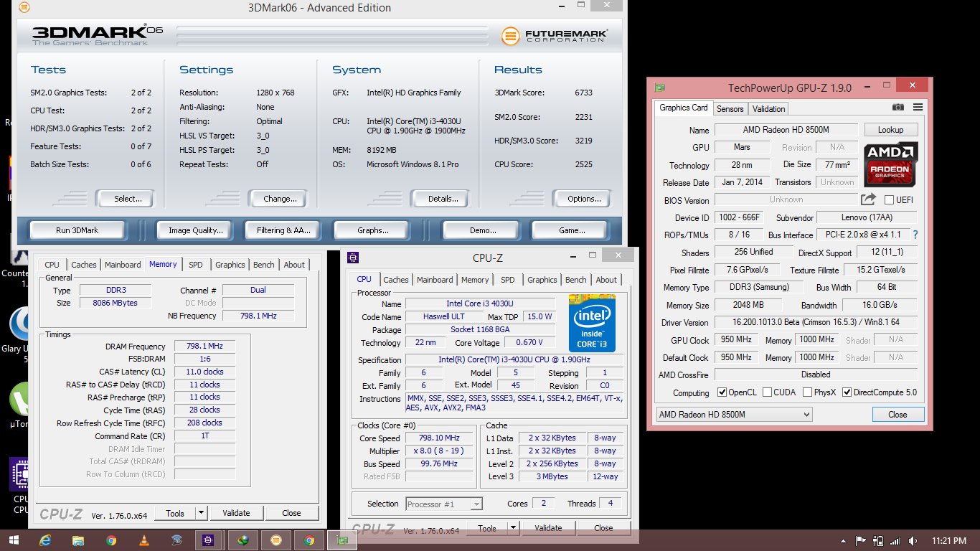The image size is (980, 551).
Task: Switch to CPU-Z via purple taskbar icon
Action: [x=208, y=540]
